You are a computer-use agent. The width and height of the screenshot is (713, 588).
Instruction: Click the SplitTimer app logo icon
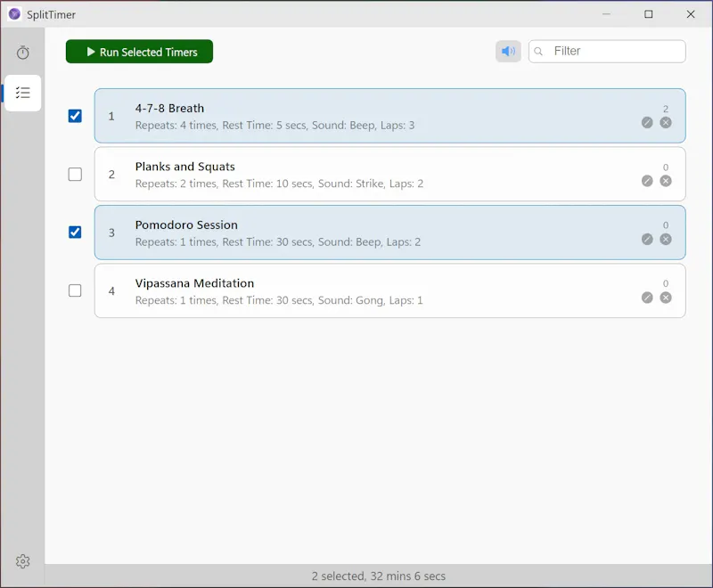pos(14,14)
